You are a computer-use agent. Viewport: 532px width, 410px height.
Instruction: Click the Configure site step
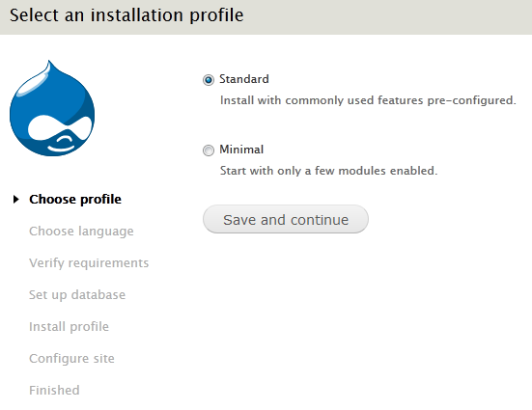pyautogui.click(x=71, y=359)
